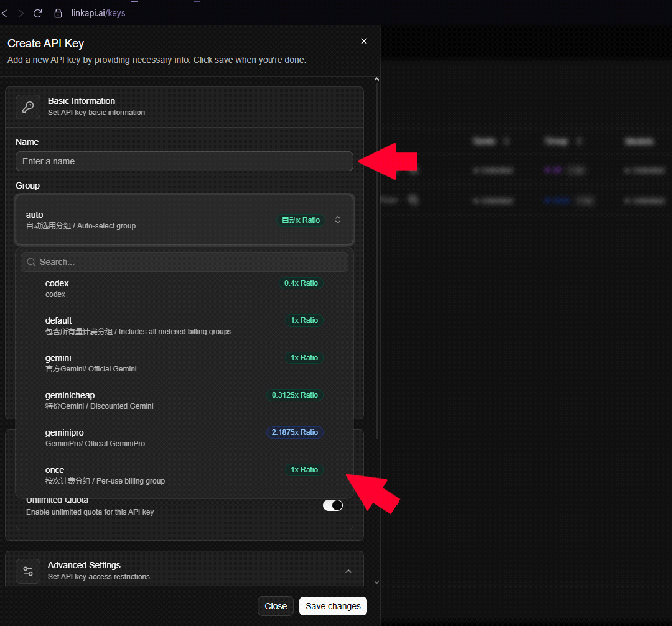Click 'Official GeminiPro' description text
The width and height of the screenshot is (672, 626).
point(115,444)
